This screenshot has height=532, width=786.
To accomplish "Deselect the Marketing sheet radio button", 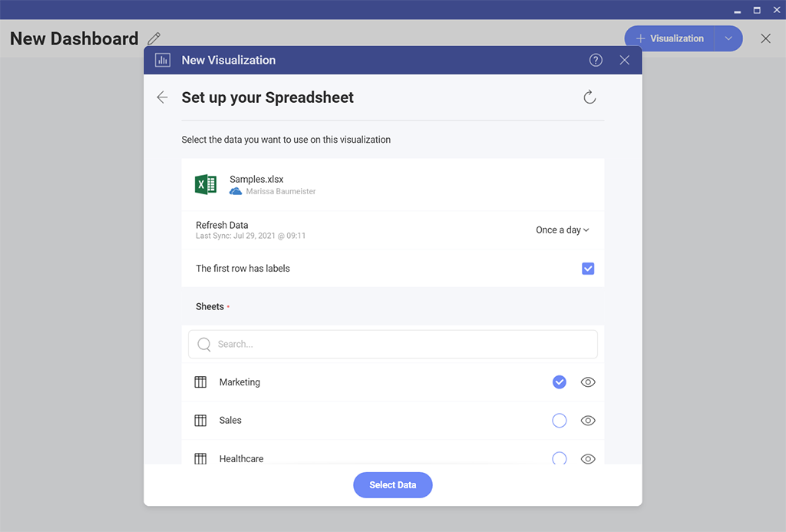I will pos(560,382).
